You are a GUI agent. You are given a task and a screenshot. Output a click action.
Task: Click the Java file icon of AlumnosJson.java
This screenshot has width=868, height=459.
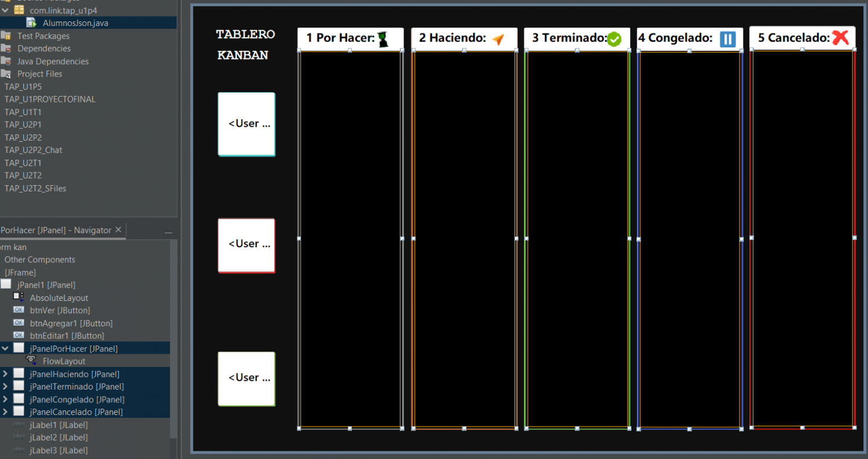pyautogui.click(x=32, y=23)
